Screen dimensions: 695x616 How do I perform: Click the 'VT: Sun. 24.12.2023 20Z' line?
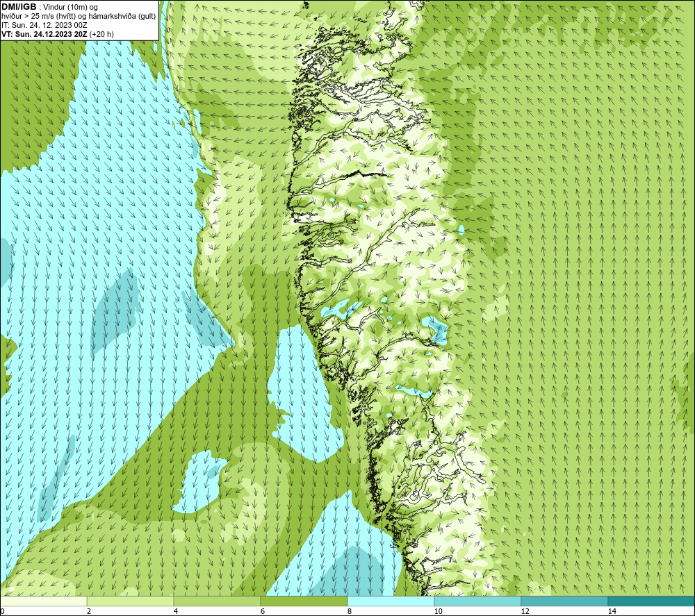pos(44,34)
